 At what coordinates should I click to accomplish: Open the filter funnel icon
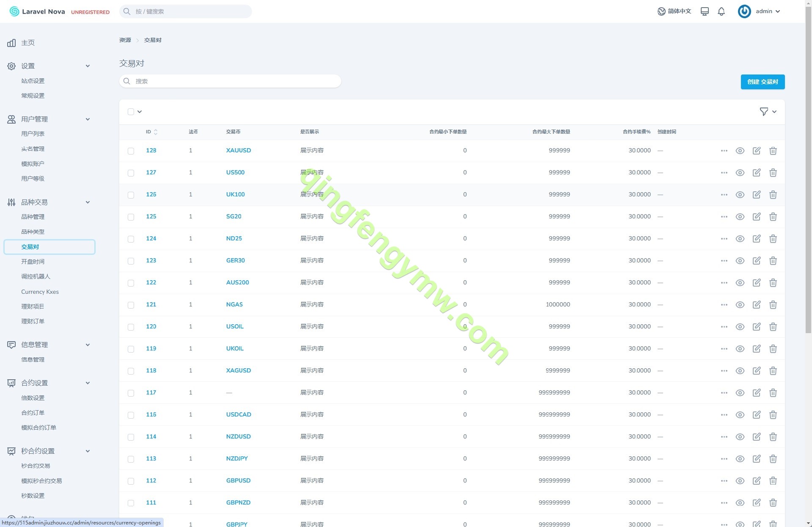(x=764, y=112)
